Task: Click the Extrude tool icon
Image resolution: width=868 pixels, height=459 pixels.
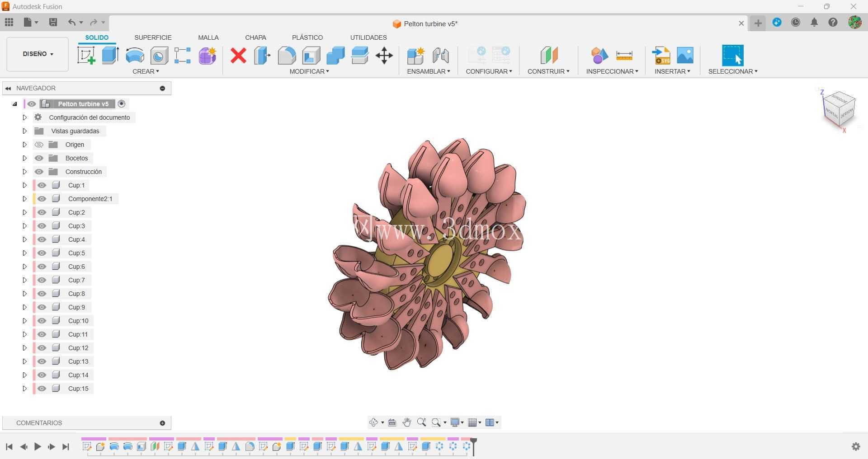Action: [x=110, y=56]
